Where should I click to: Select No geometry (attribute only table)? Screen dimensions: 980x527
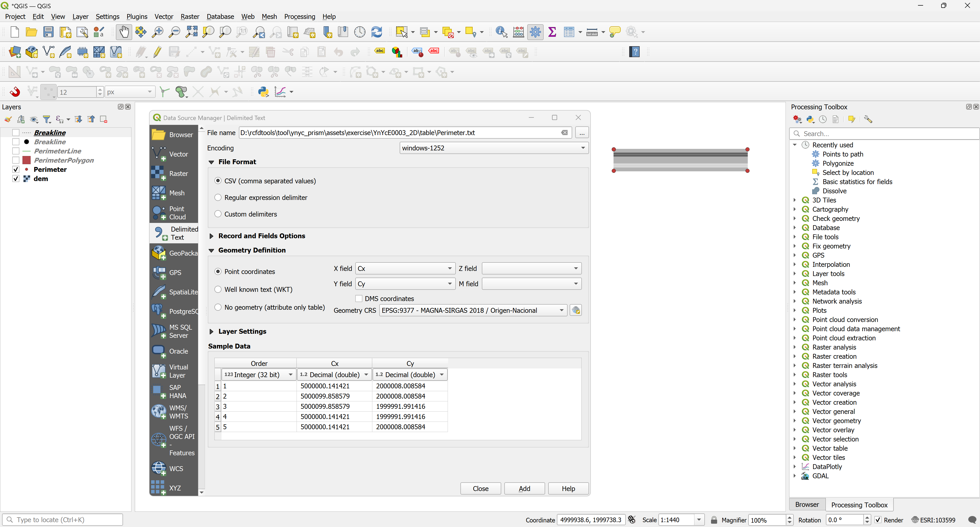(x=218, y=307)
